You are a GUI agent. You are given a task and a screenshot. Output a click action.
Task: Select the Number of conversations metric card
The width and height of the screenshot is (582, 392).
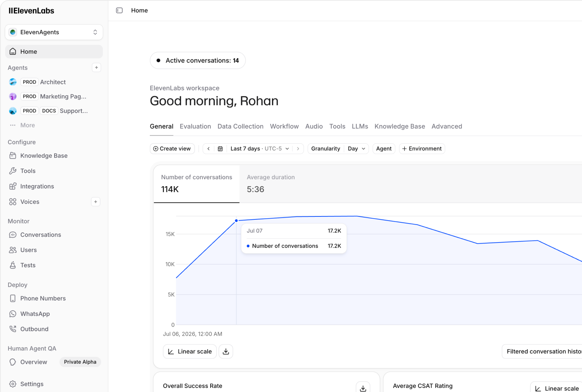point(197,184)
